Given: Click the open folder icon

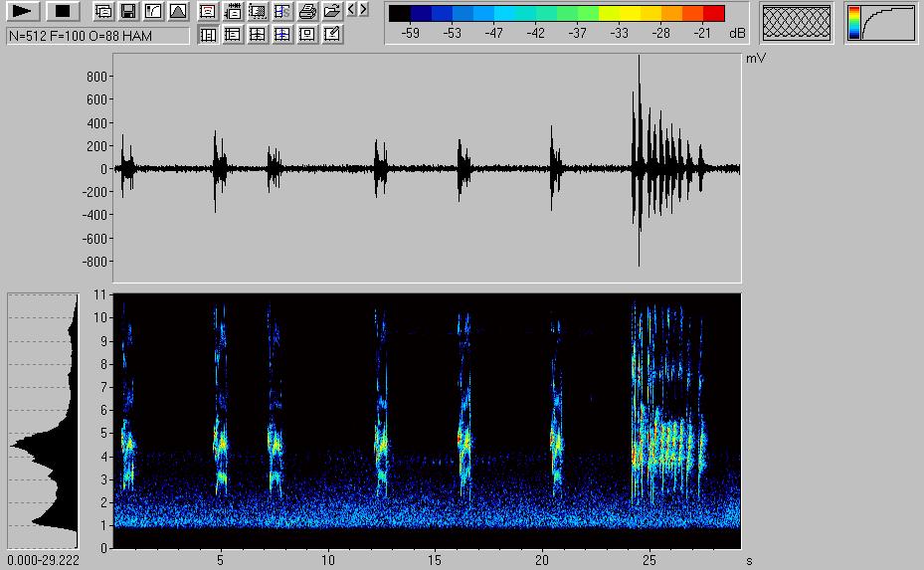Looking at the screenshot, I should 332,12.
